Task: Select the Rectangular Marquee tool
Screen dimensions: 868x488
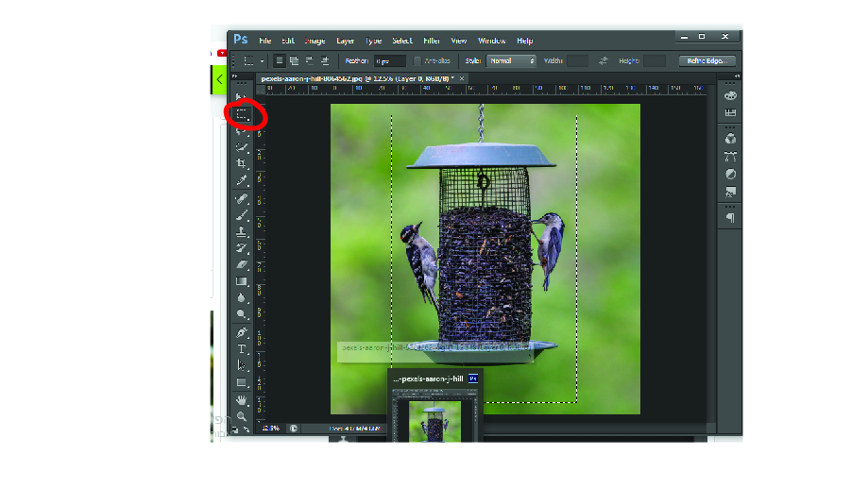Action: click(x=242, y=114)
